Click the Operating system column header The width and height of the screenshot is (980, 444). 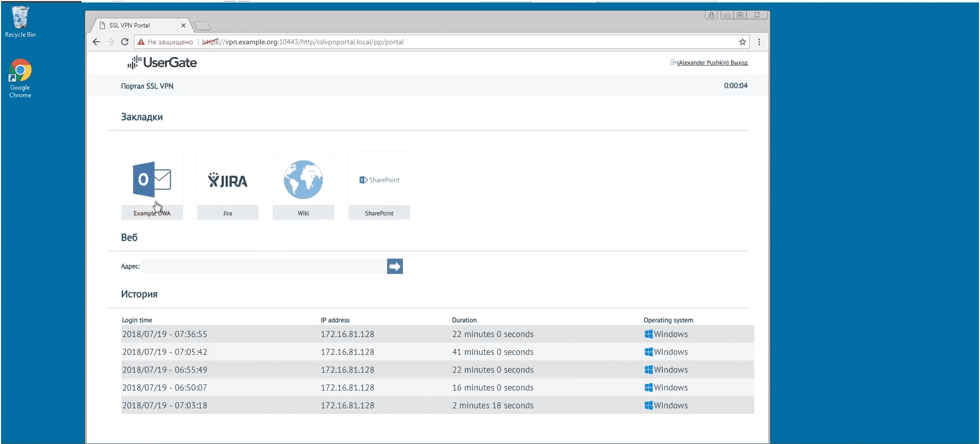[668, 320]
